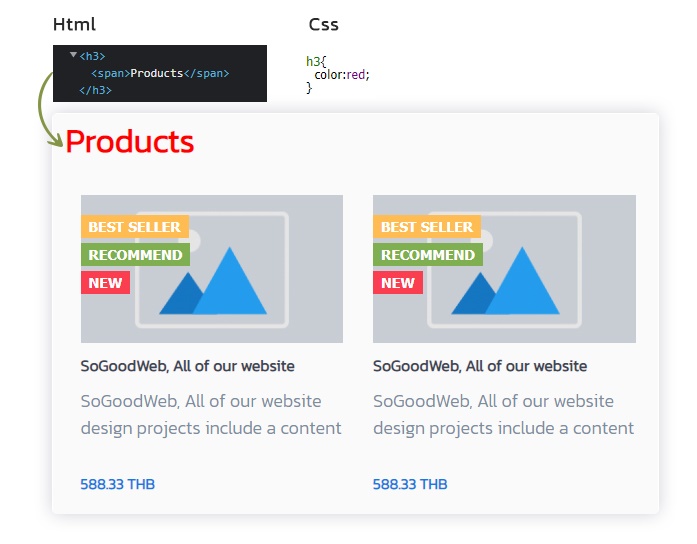Image resolution: width=697 pixels, height=544 pixels.
Task: Open the second product image thumbnail
Action: [x=504, y=268]
